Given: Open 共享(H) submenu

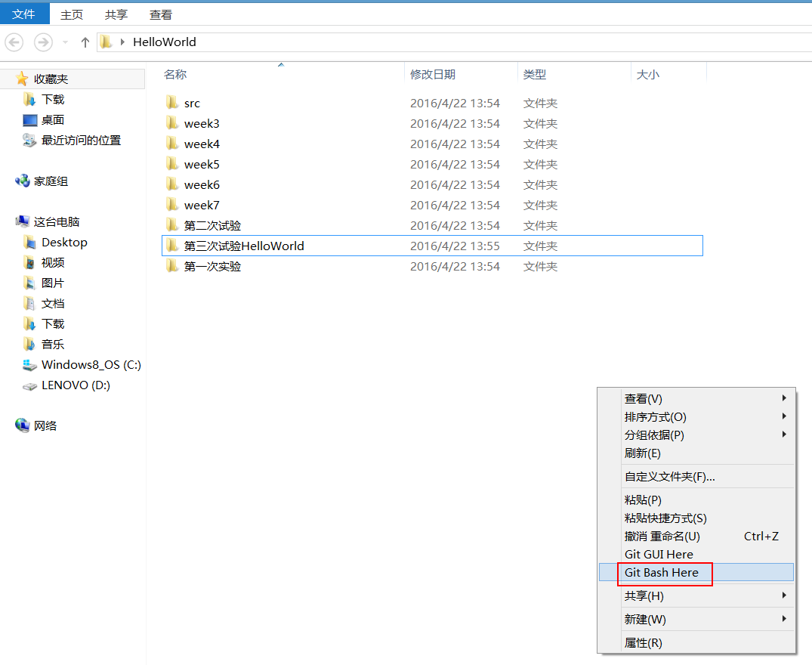Looking at the screenshot, I should click(697, 595).
